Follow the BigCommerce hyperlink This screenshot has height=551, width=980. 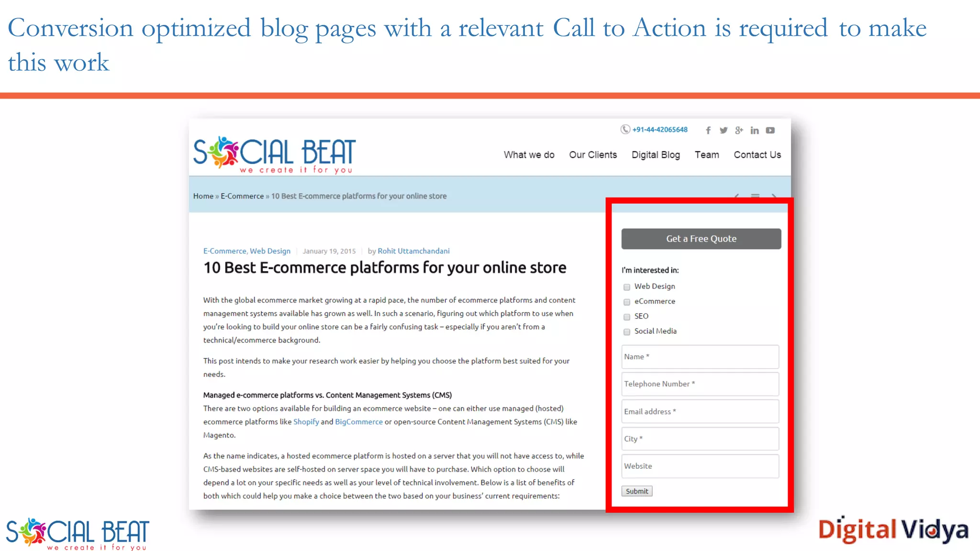[359, 421]
